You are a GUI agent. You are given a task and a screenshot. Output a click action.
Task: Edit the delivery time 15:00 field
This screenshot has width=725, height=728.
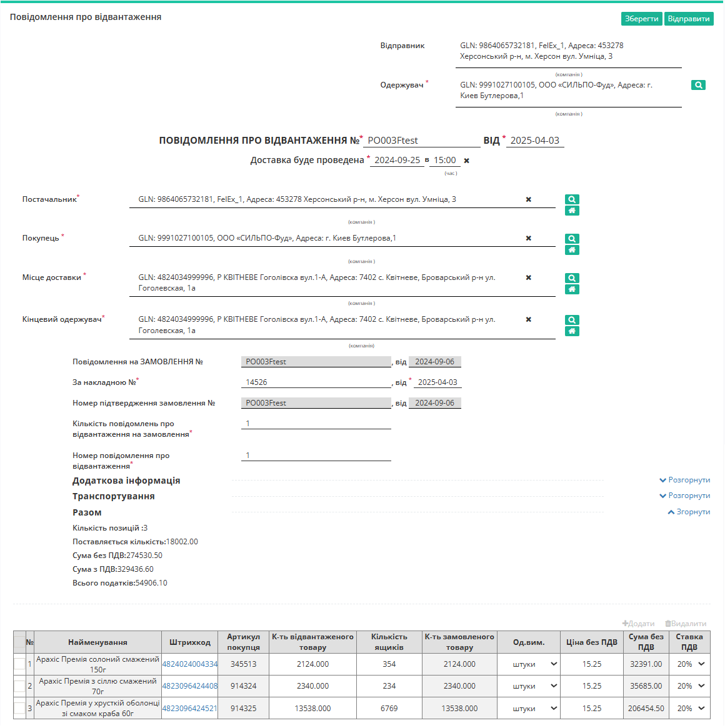[x=444, y=160]
